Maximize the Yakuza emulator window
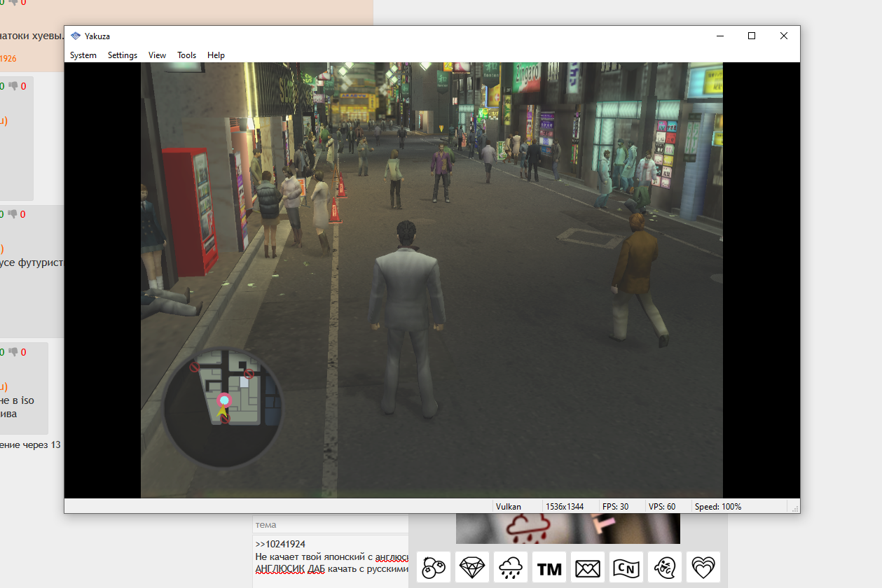 point(752,36)
